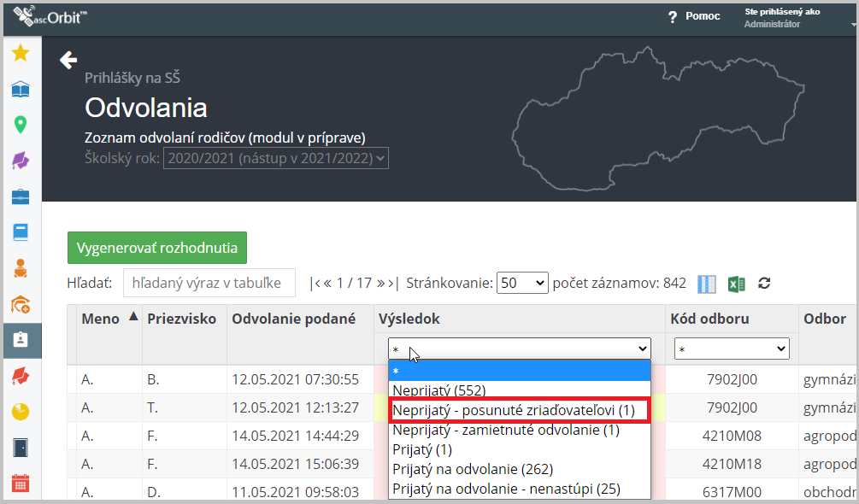Click the 4210M18 code cell
Screen dimensions: 859x504
732,464
